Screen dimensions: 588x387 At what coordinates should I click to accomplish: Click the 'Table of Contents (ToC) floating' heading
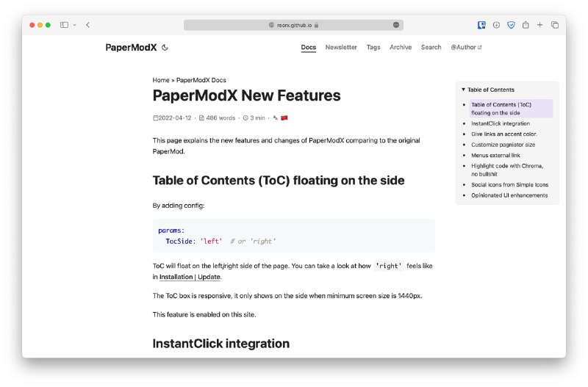coord(279,181)
